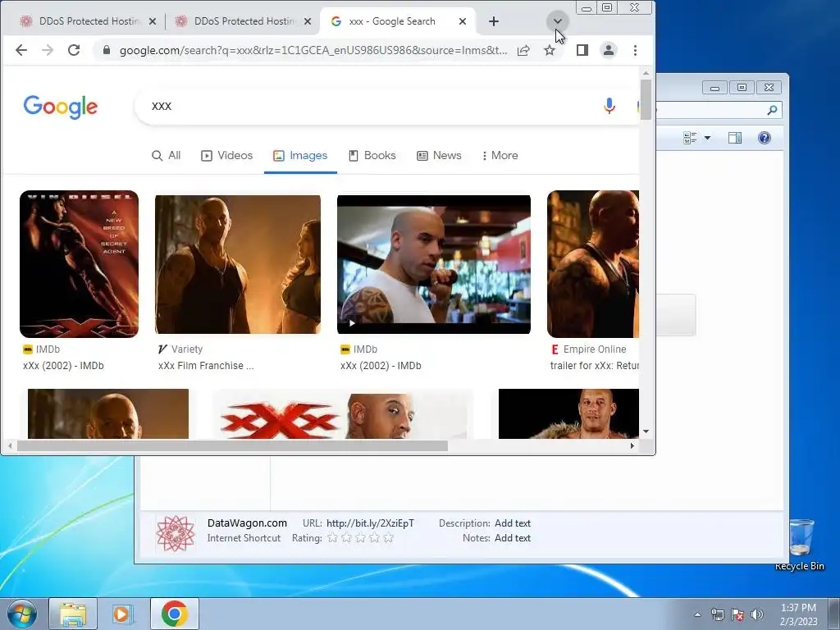Go back with Chrome's back arrow
The width and height of the screenshot is (840, 630).
(21, 50)
